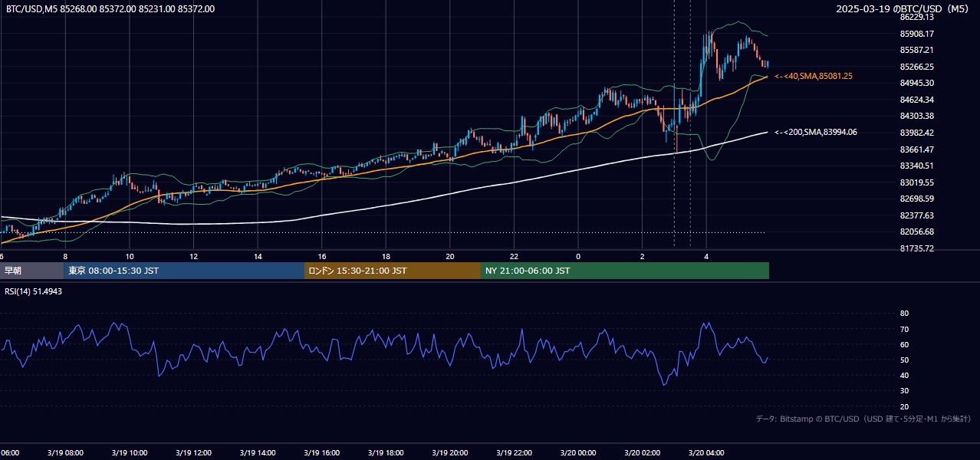
Task: Click the 3/20 04:00 time label
Action: coord(706,453)
